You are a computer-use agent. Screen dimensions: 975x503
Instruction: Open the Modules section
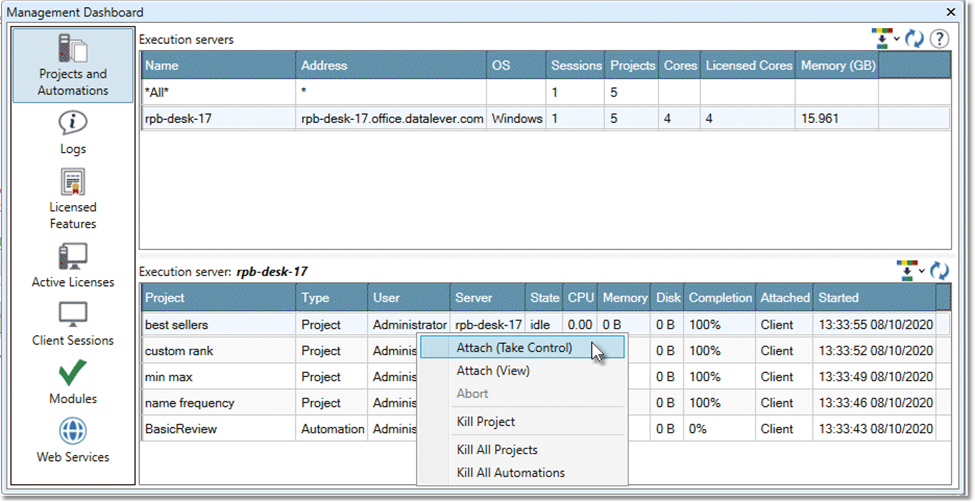(x=73, y=382)
